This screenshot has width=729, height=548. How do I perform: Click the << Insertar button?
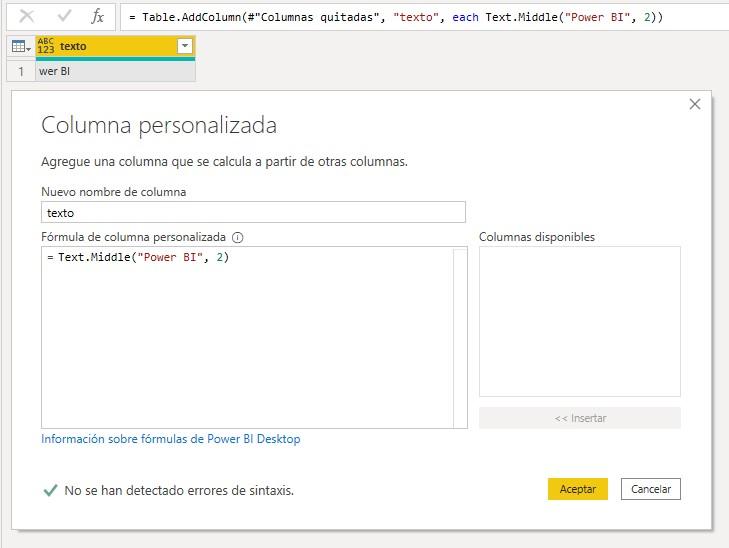coord(580,418)
